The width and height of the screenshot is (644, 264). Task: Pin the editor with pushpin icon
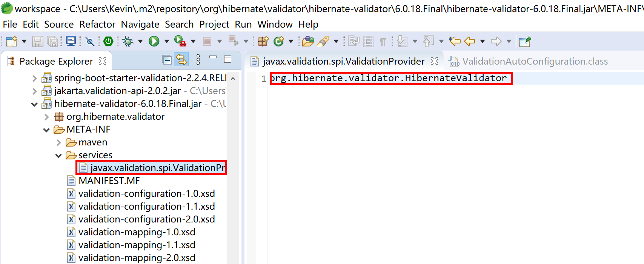tap(525, 41)
